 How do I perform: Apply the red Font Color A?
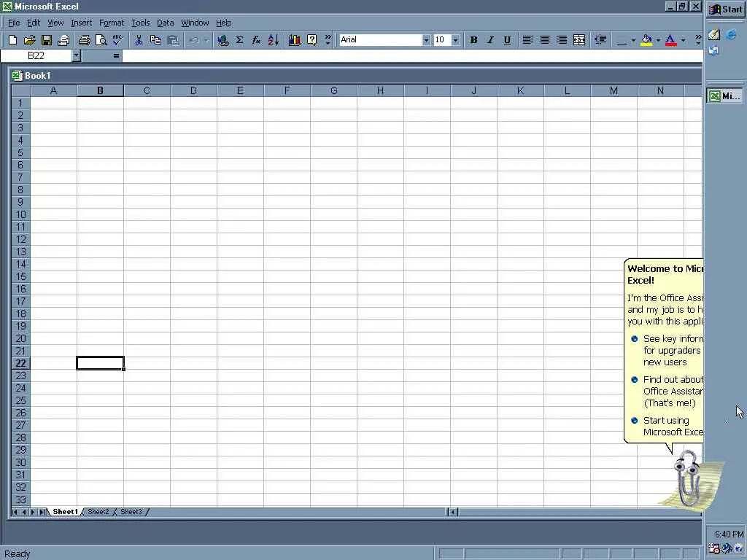pos(671,40)
